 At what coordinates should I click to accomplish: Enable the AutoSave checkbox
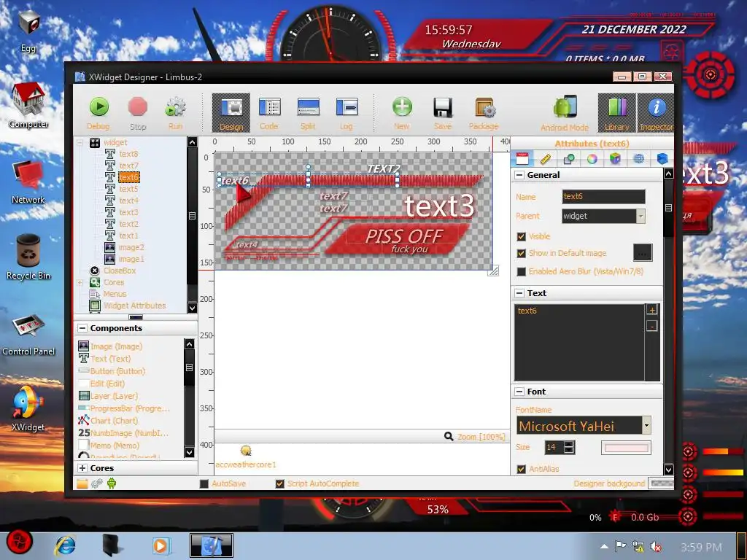pyautogui.click(x=204, y=484)
